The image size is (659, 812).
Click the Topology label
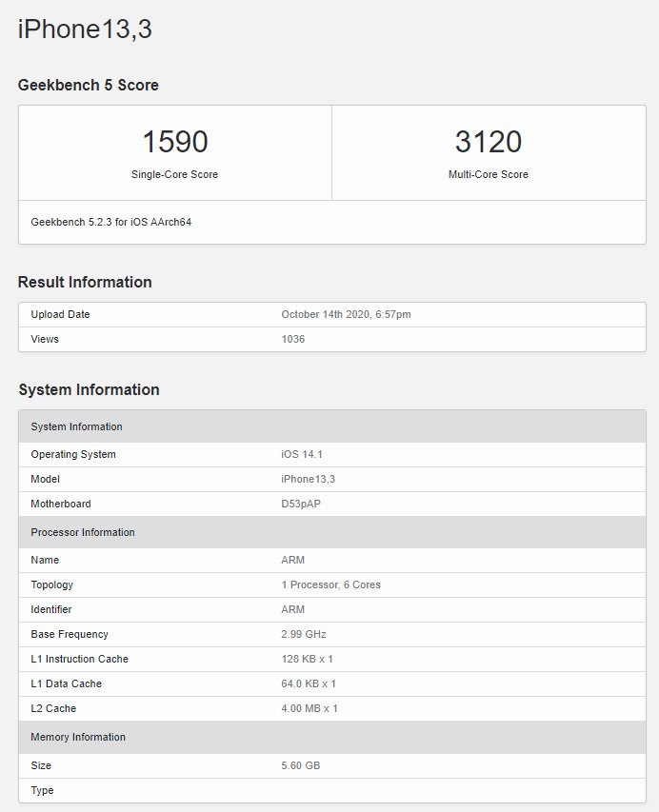(x=51, y=584)
